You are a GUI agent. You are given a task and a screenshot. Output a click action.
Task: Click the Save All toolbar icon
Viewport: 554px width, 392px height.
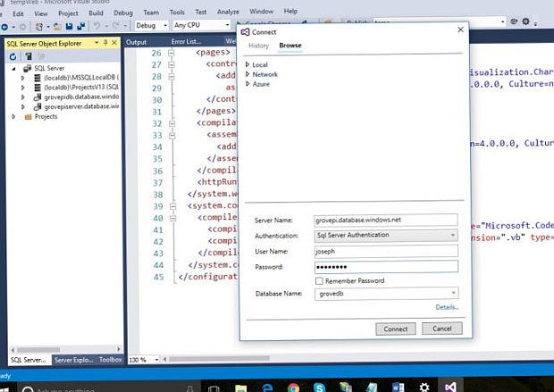[x=81, y=27]
